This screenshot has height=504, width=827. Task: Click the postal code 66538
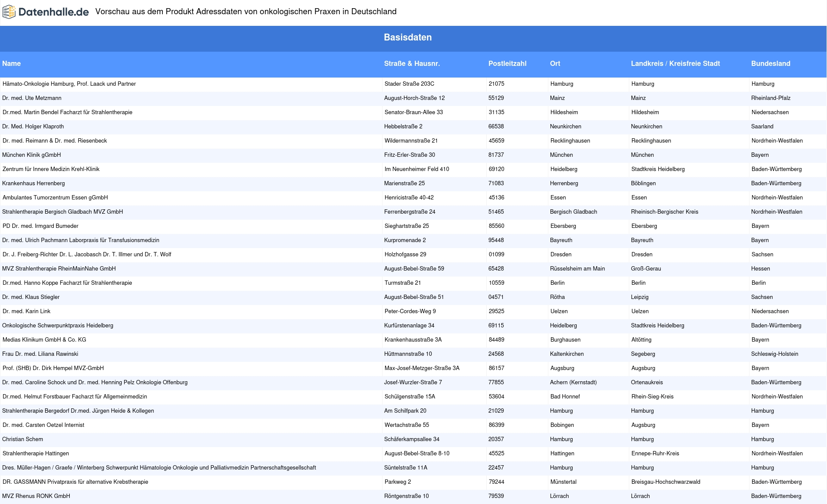pyautogui.click(x=496, y=127)
